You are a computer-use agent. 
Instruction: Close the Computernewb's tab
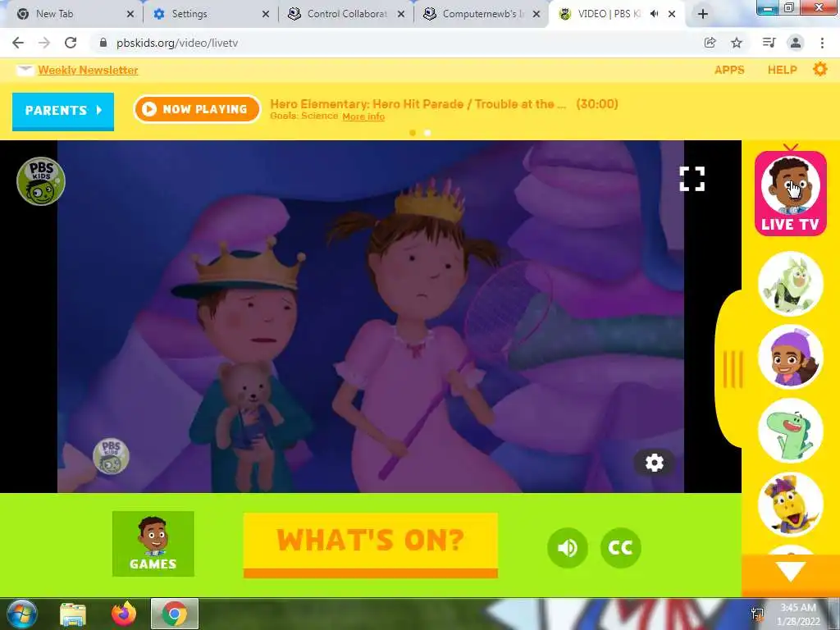point(536,15)
